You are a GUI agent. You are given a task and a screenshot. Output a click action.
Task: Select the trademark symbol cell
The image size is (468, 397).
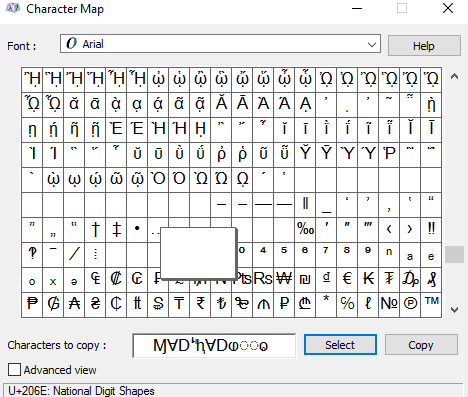(431, 304)
